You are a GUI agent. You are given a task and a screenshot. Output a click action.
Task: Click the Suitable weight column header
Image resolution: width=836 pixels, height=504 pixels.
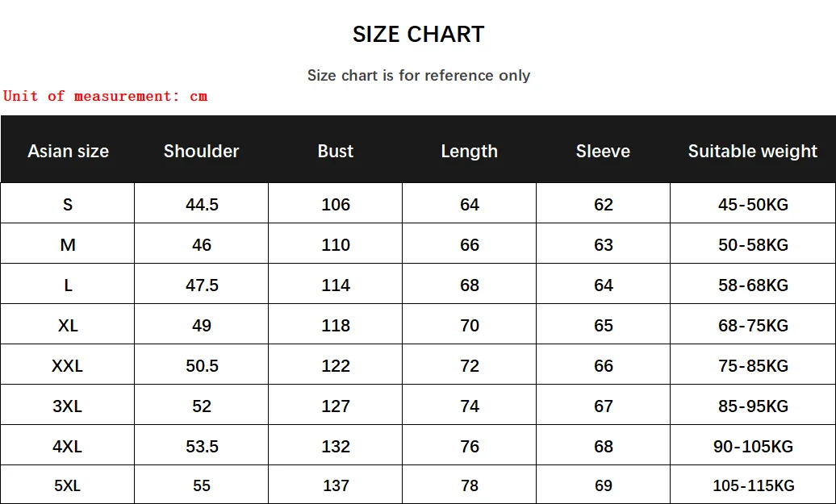pos(752,151)
